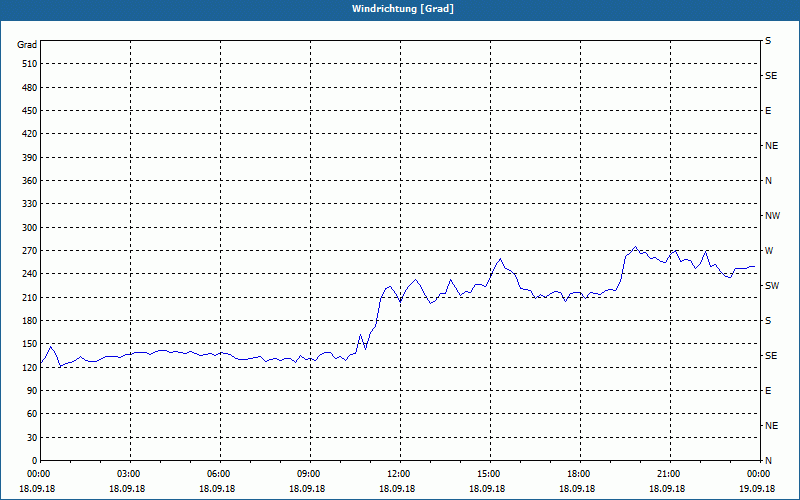Pick the 150 y-axis value
Screen dimensions: 800x500
[30, 344]
